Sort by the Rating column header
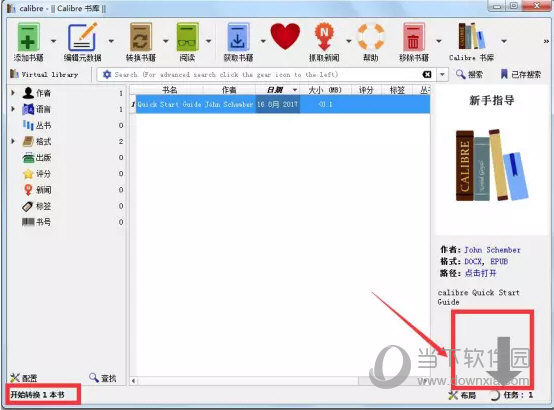 coord(366,90)
